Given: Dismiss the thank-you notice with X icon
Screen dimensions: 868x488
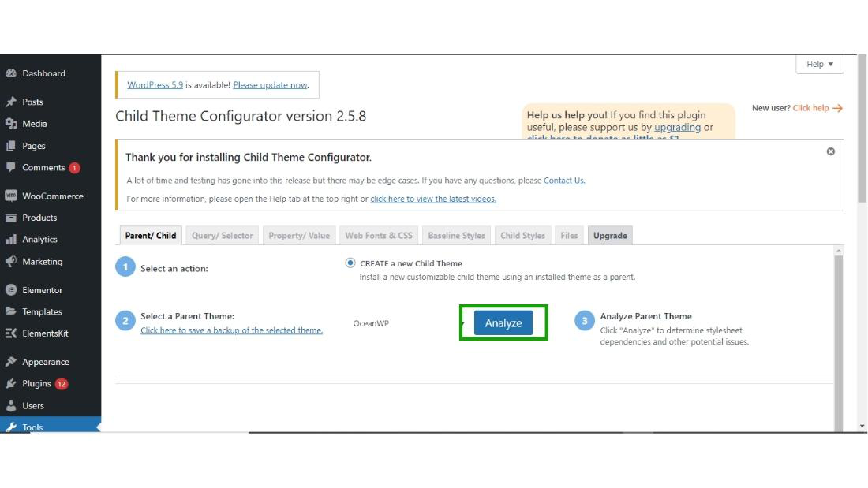Looking at the screenshot, I should (x=830, y=151).
